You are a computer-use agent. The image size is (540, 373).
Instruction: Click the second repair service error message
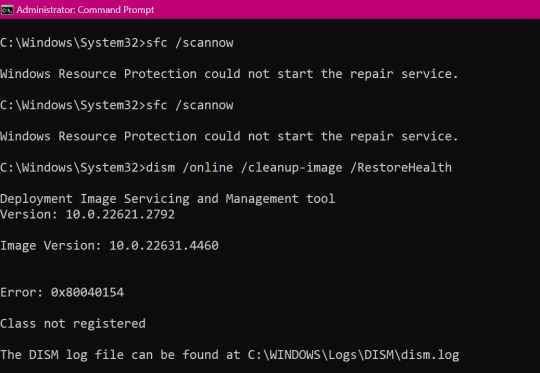[x=229, y=136]
